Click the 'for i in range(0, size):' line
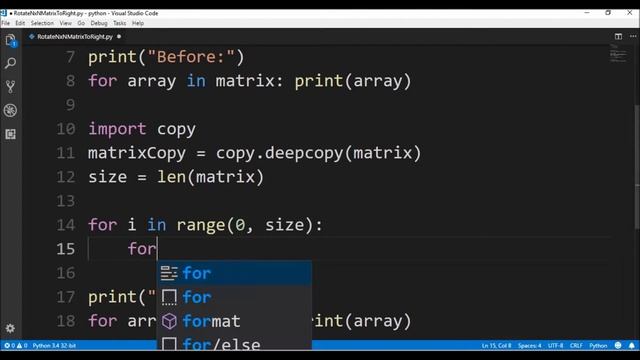 206,225
